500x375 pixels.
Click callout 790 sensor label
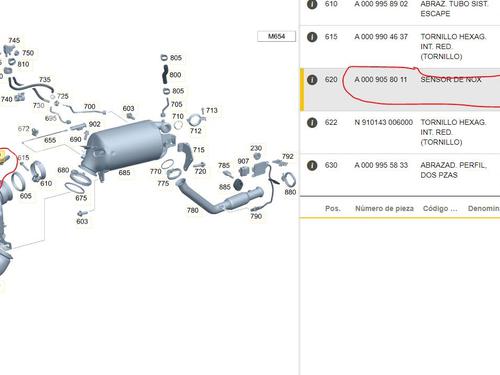[256, 216]
